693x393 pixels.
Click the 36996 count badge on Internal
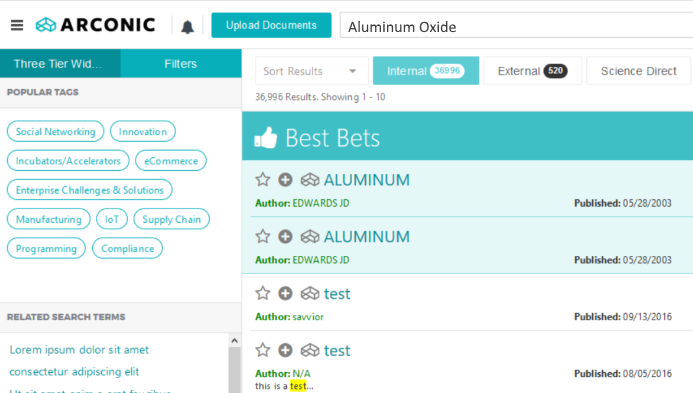[x=447, y=71]
